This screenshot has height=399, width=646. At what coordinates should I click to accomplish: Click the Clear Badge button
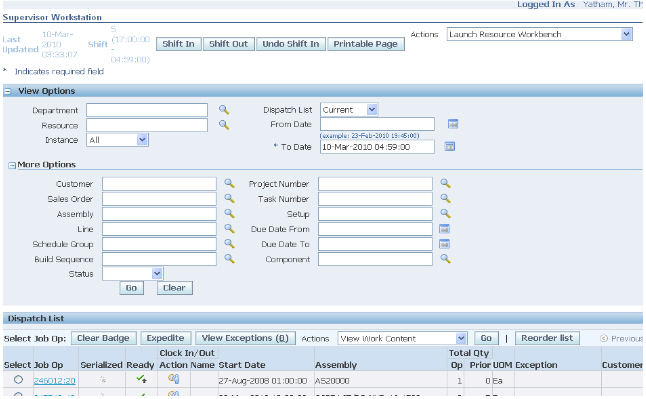pos(103,338)
